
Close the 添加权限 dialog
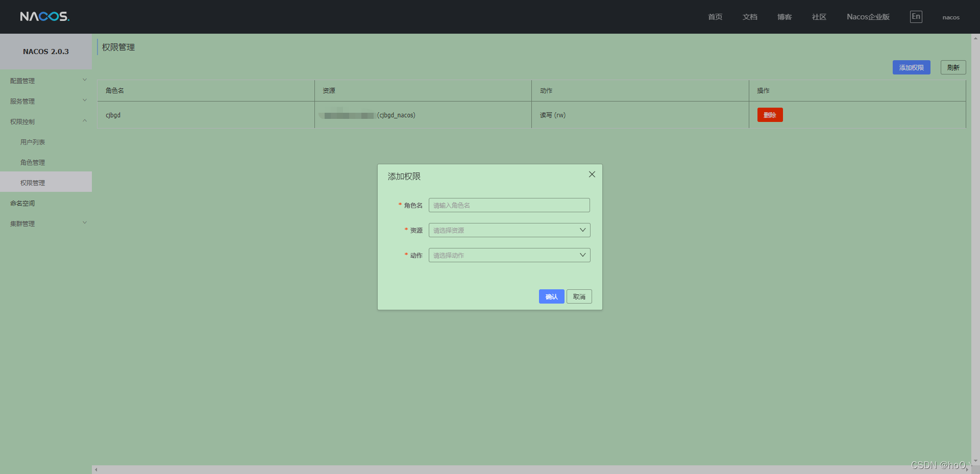pos(592,174)
